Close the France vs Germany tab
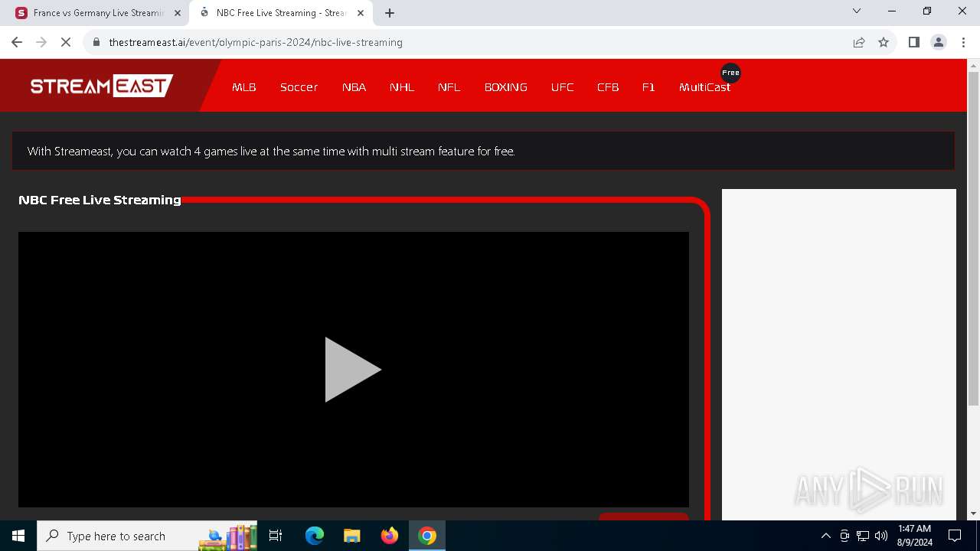This screenshot has height=551, width=980. click(x=178, y=13)
